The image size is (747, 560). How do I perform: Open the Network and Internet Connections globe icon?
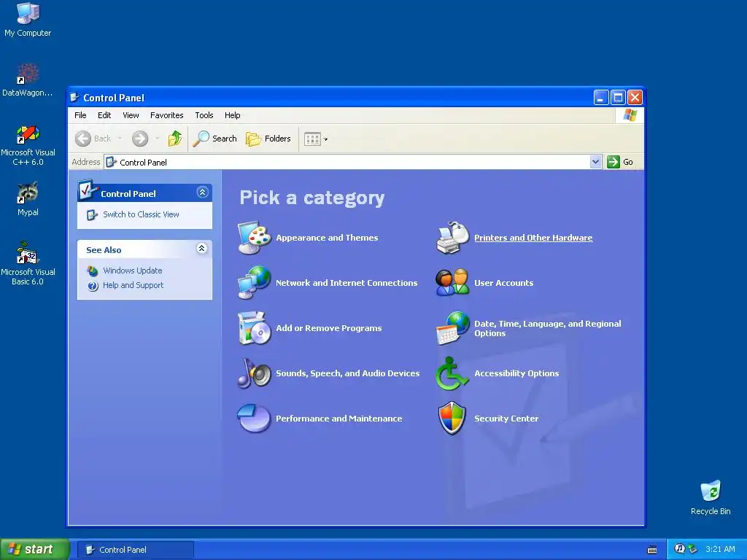click(x=255, y=282)
